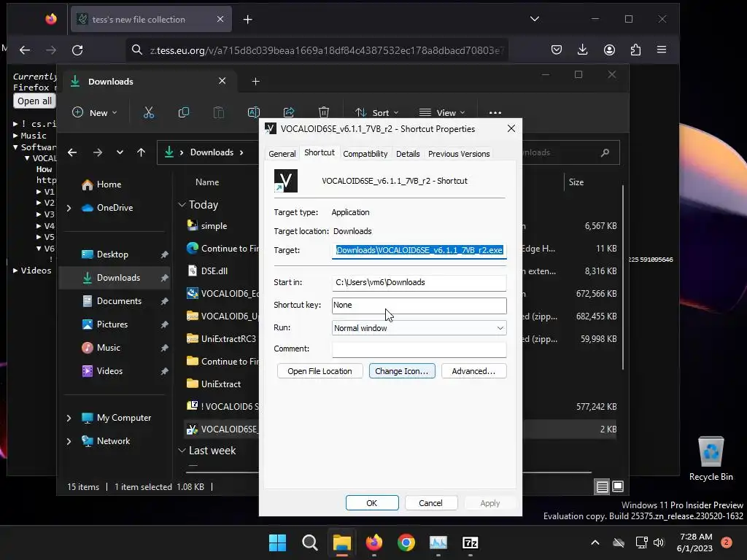Open Windows Start menu

(277, 542)
